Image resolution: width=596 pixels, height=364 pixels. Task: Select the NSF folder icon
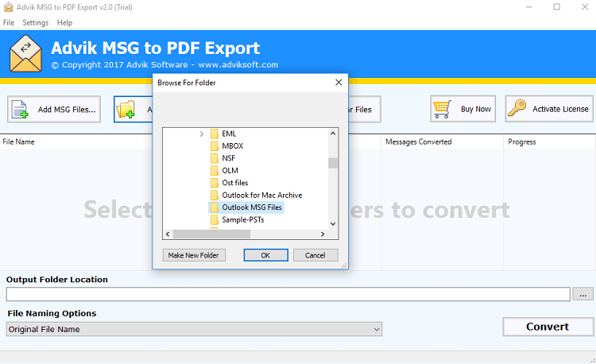coord(215,158)
